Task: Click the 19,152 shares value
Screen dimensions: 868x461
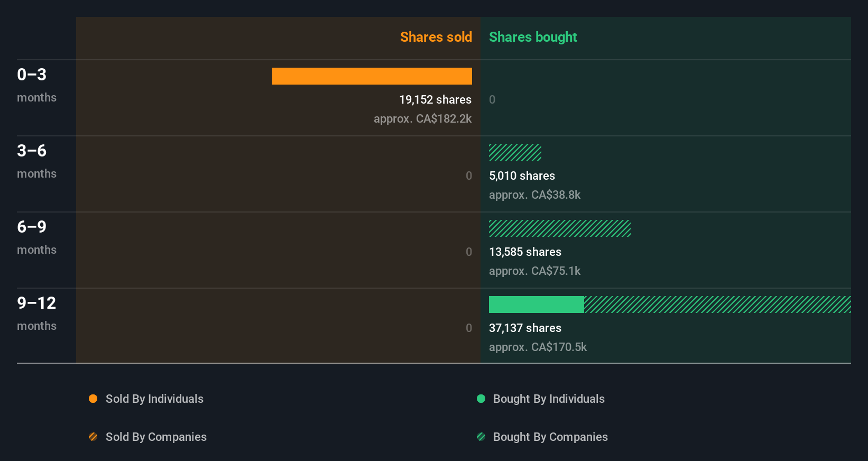Action: pyautogui.click(x=435, y=99)
